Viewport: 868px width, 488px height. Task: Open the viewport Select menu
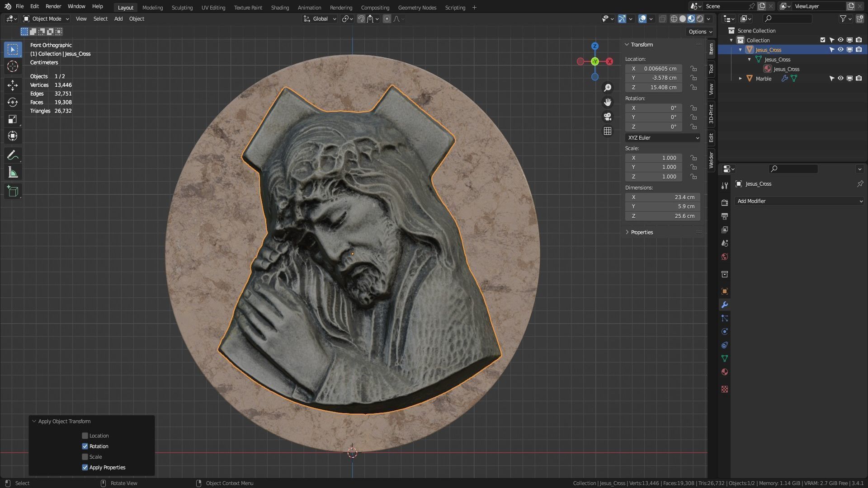[100, 19]
